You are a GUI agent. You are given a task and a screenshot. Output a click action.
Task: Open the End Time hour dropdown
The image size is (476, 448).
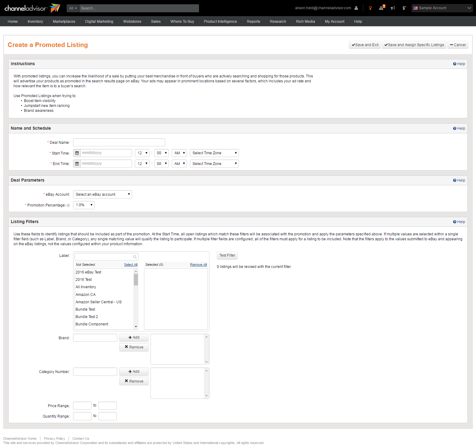click(142, 164)
